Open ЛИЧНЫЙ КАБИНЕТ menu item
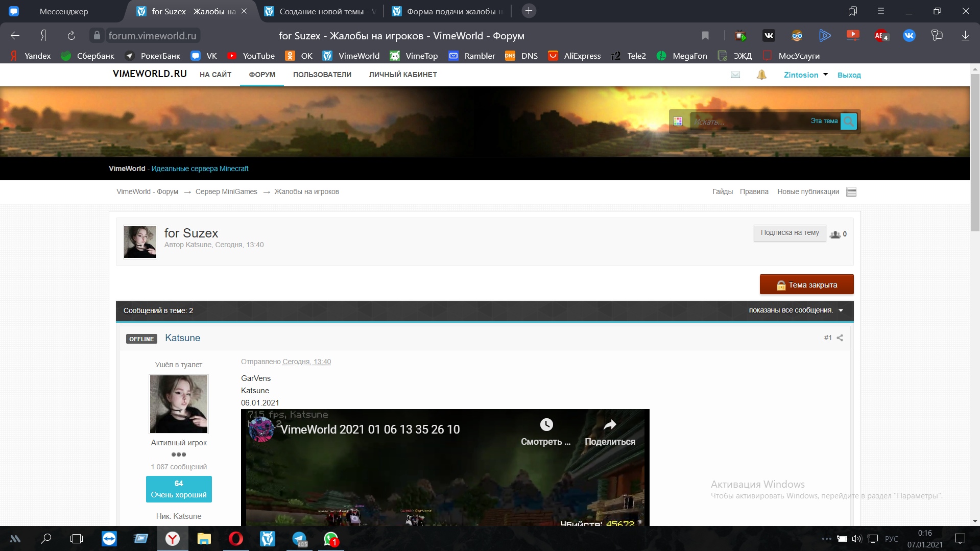The width and height of the screenshot is (980, 551). (403, 75)
